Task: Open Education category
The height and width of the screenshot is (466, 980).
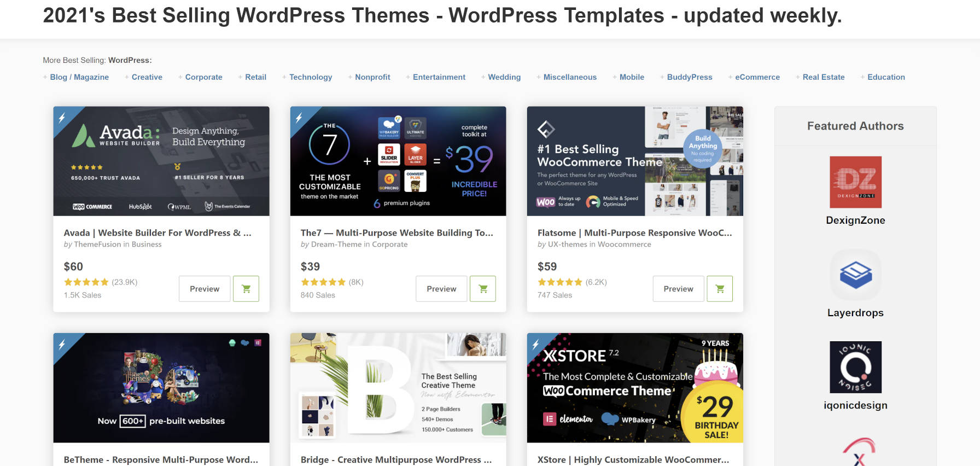Action: (x=886, y=77)
